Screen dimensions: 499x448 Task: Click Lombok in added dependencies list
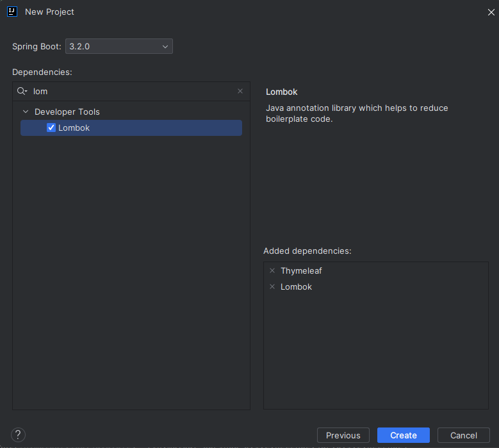click(296, 286)
